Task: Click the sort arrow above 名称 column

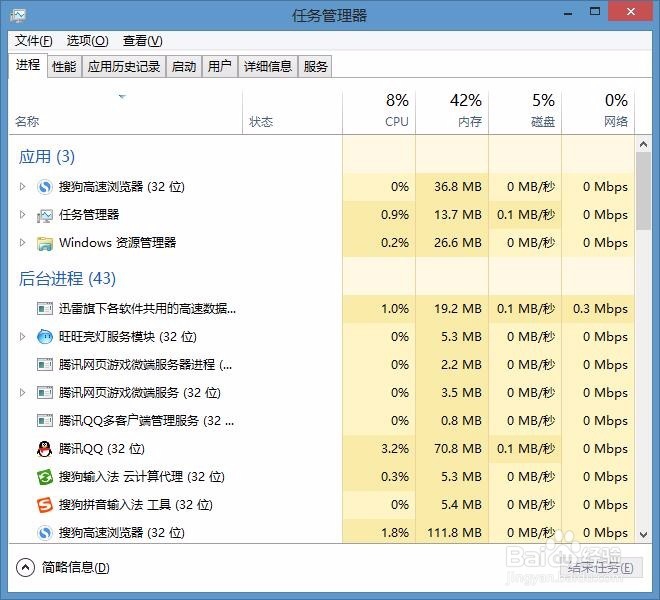Action: 122,97
